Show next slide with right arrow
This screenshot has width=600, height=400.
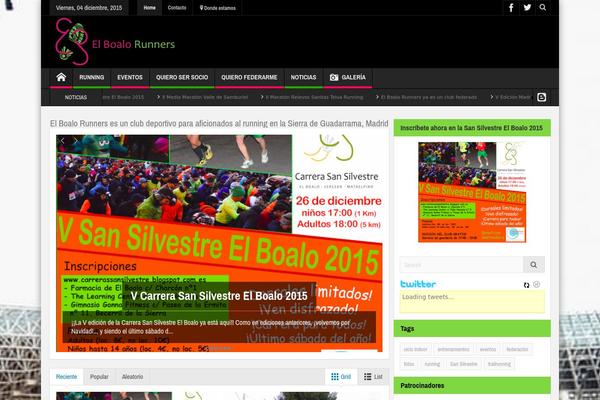point(75,141)
